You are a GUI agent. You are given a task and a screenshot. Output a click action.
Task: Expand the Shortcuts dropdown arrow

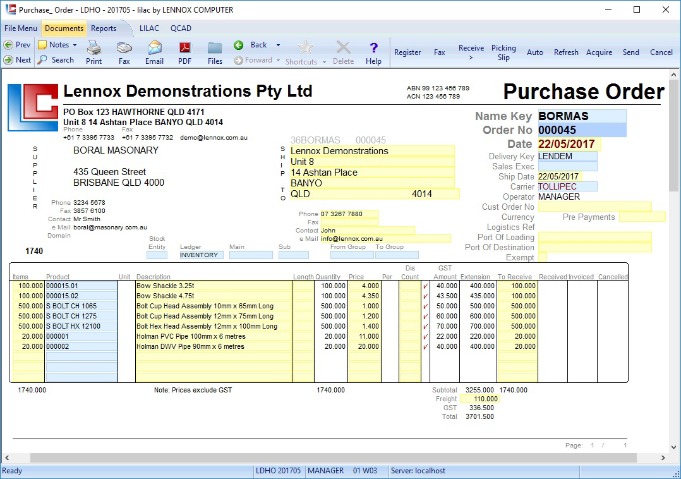point(324,62)
